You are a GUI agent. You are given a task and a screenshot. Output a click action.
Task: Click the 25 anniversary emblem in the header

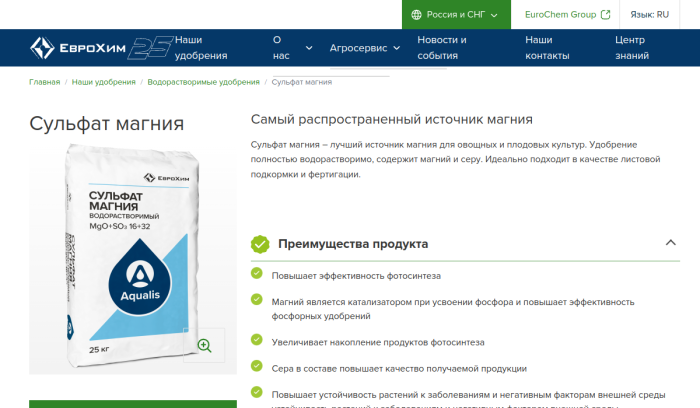pos(150,48)
